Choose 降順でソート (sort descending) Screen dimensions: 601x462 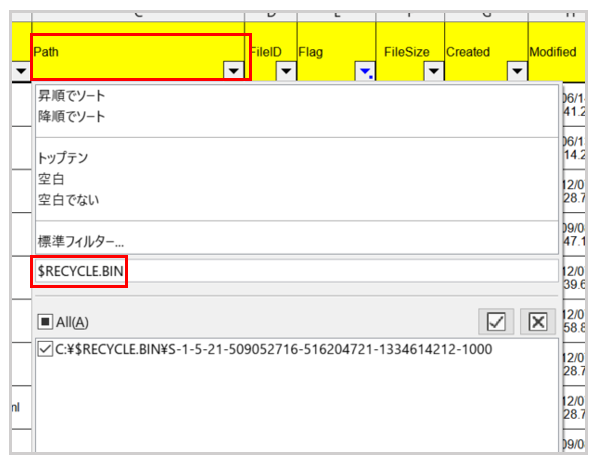71,117
